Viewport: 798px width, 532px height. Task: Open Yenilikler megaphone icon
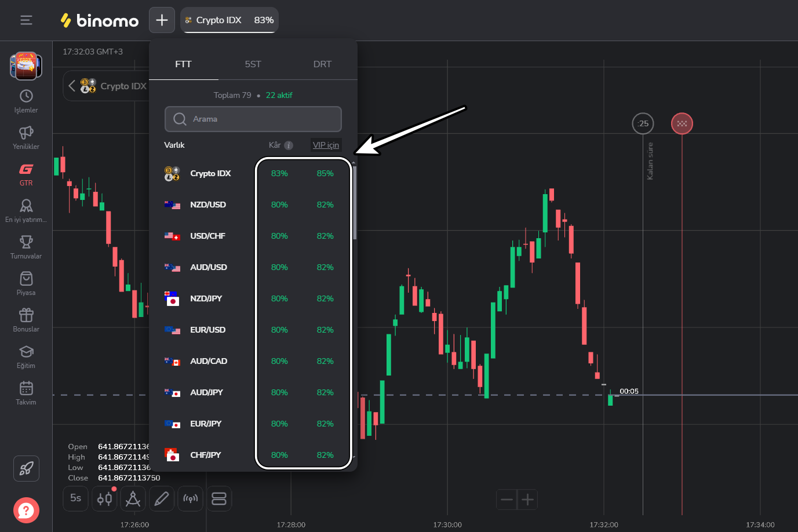(x=26, y=133)
